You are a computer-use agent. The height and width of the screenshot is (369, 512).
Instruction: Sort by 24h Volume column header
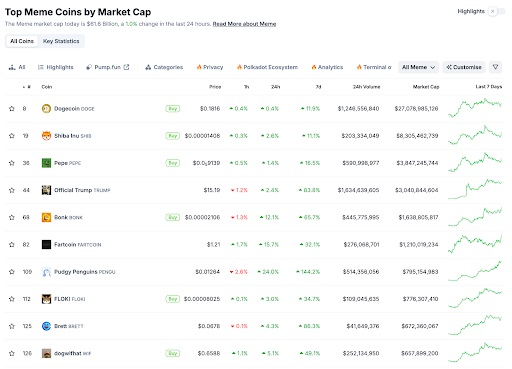click(x=366, y=87)
